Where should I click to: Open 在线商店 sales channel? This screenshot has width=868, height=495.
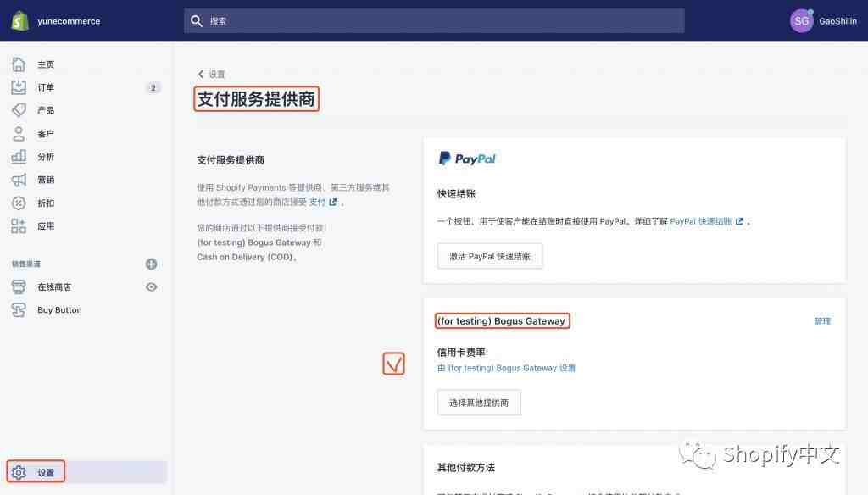54,286
